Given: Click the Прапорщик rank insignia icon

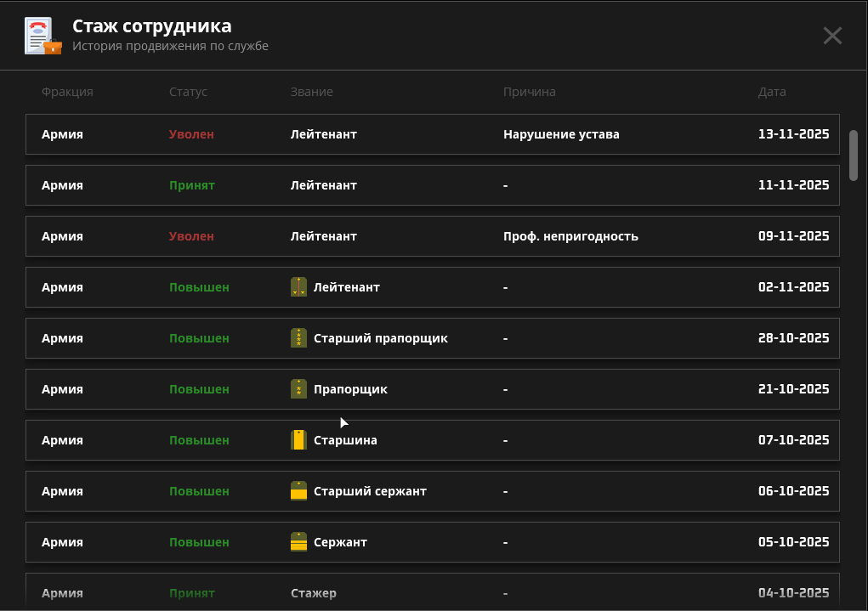Looking at the screenshot, I should click(x=298, y=389).
